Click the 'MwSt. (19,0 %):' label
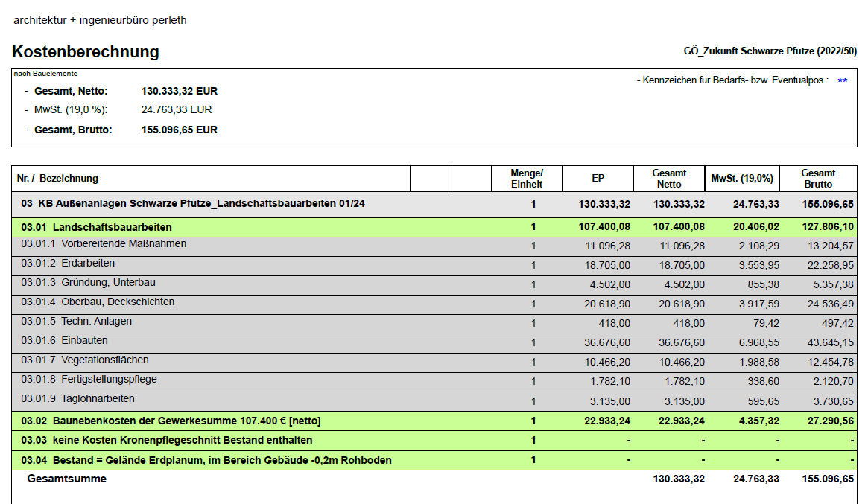868x504 pixels. (71, 109)
